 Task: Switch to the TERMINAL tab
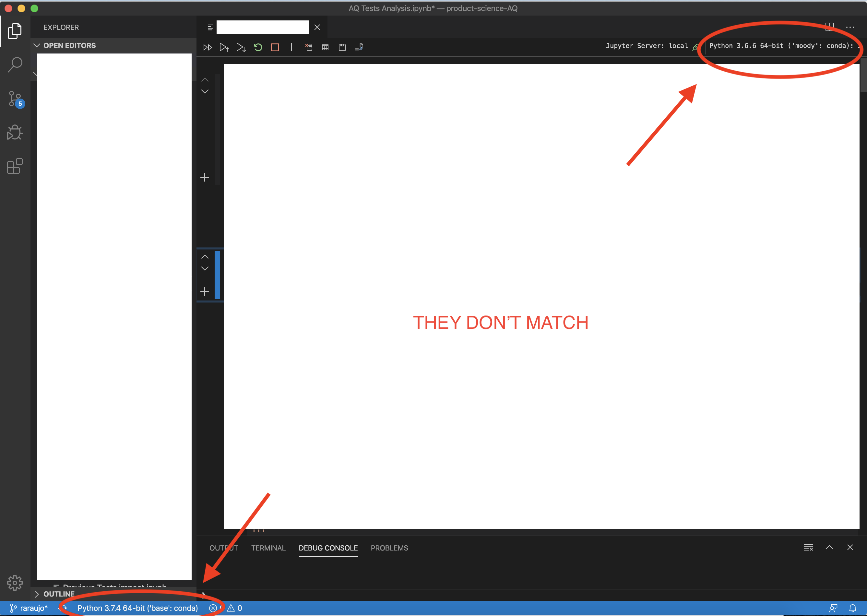point(268,548)
